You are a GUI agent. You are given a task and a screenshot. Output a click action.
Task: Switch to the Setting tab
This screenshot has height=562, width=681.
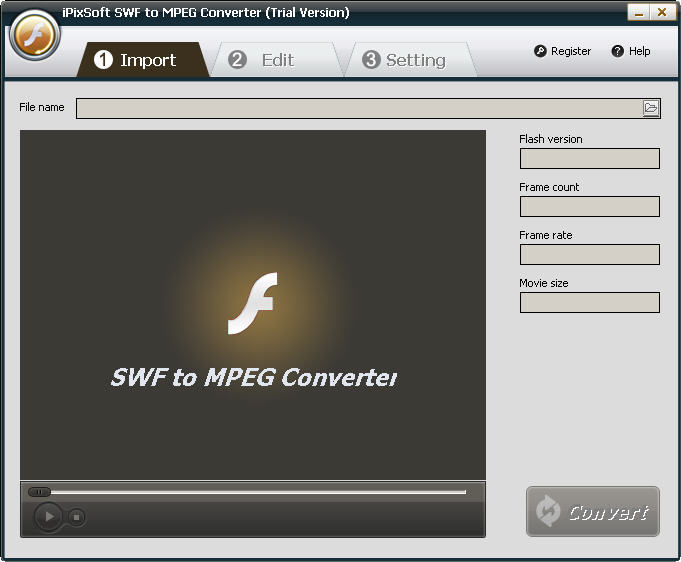pyautogui.click(x=410, y=60)
